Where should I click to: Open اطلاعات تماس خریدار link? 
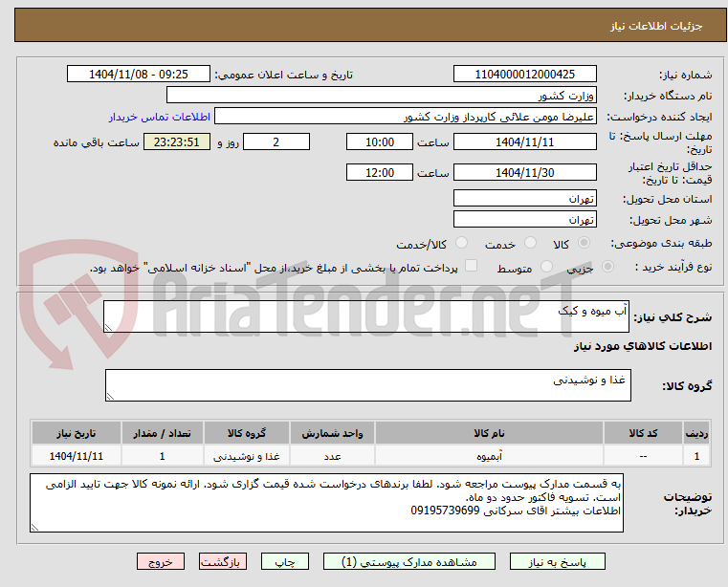tap(160, 117)
